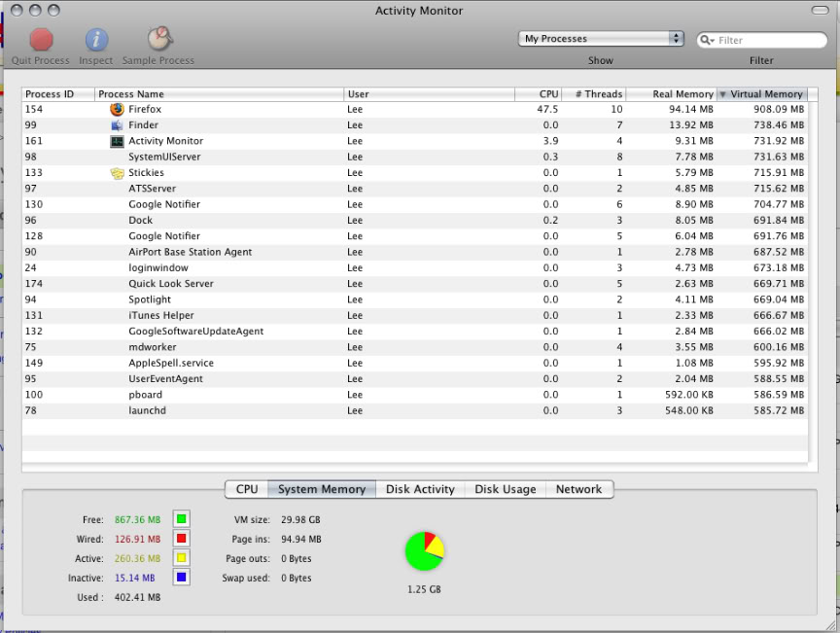
Task: Select the Firefox icon in process list
Action: (x=117, y=109)
